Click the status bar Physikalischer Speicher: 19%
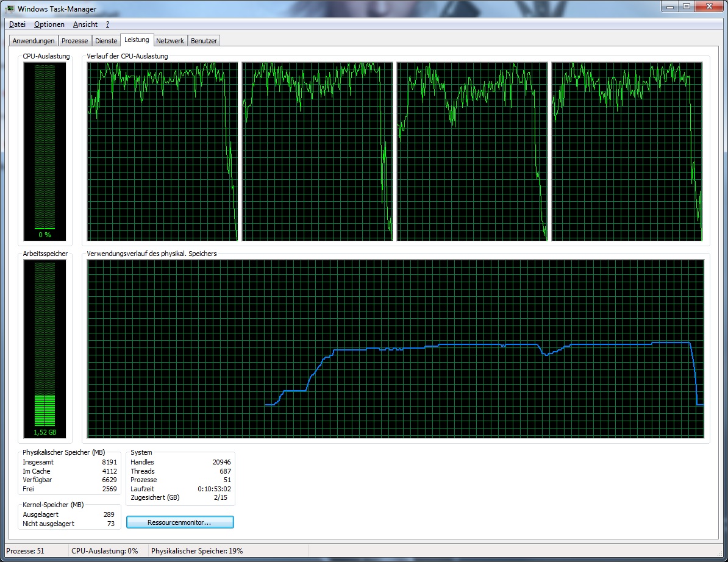728x562 pixels. click(x=197, y=551)
